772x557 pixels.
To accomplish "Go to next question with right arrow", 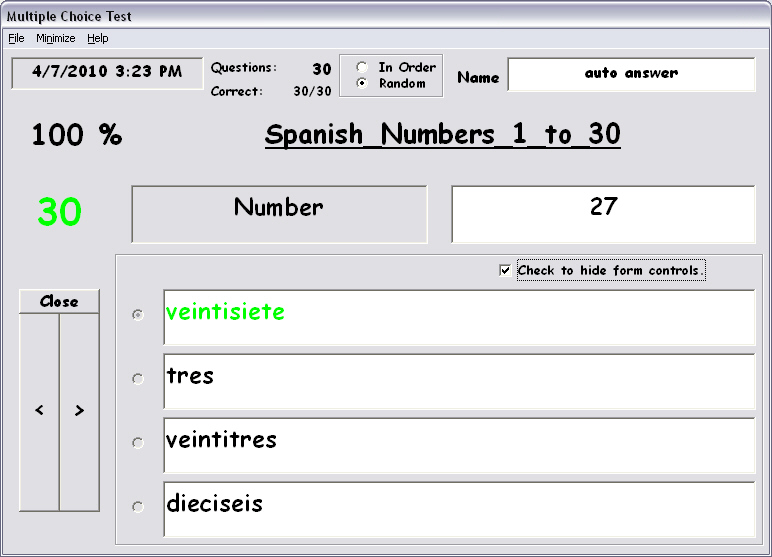I will pos(79,411).
